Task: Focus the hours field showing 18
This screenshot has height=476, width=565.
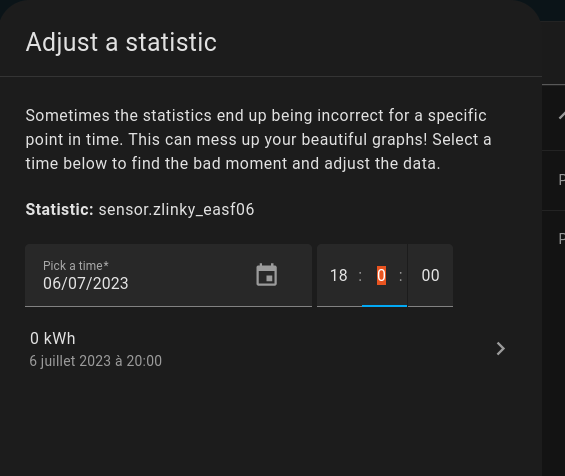Action: point(339,275)
